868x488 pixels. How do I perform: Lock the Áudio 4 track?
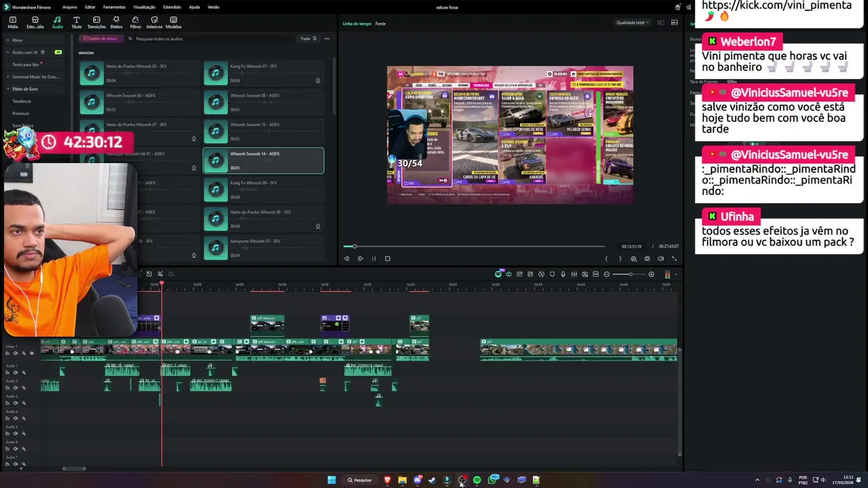coord(7,418)
